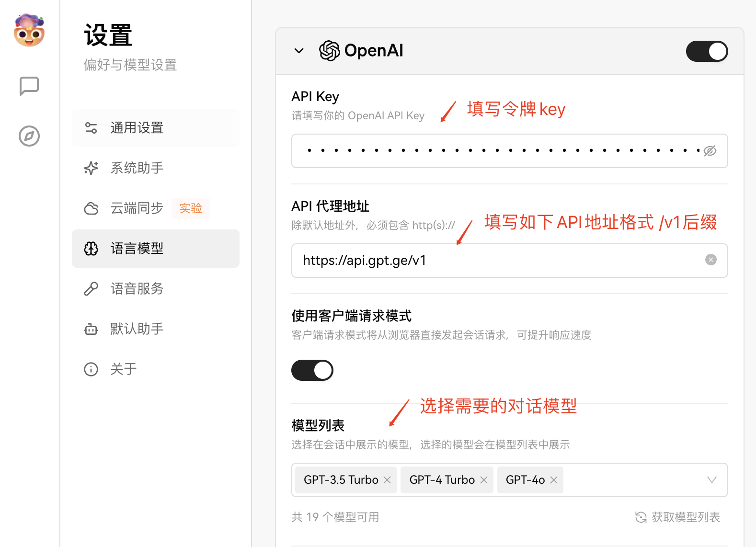Open the 默认助手 settings tab

click(x=156, y=329)
